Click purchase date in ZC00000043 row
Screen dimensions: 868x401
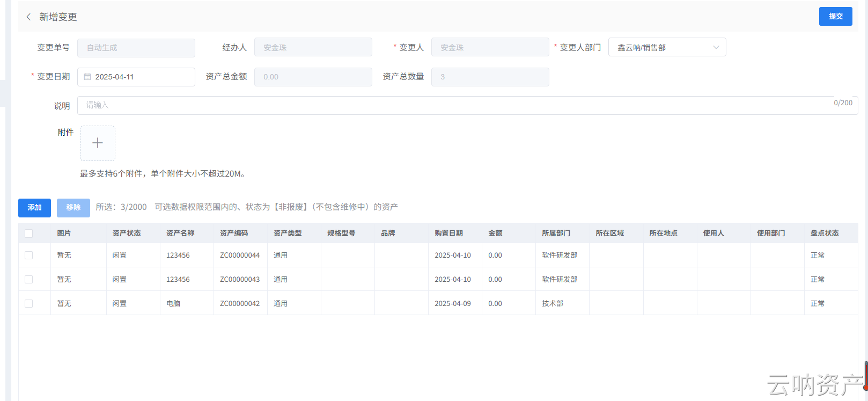[x=453, y=280]
